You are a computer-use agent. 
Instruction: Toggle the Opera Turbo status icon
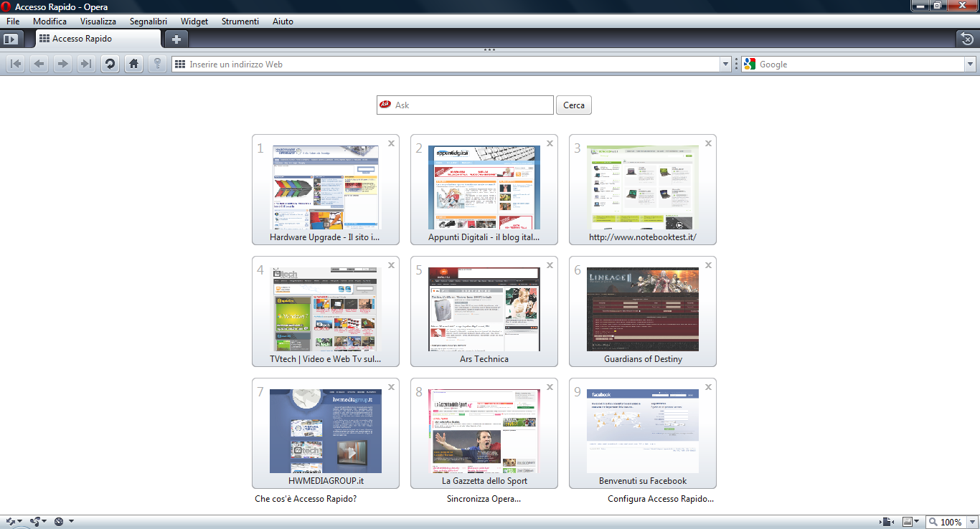59,522
